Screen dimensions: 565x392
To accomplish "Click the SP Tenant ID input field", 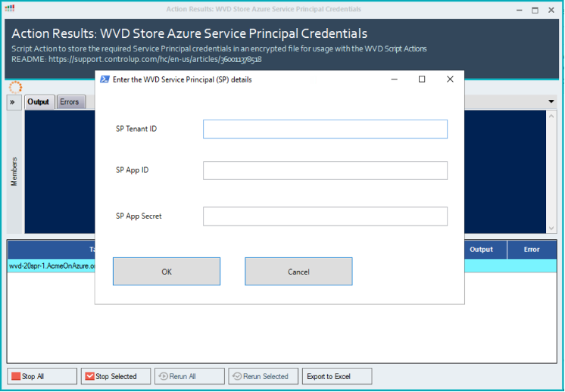I will coord(325,129).
